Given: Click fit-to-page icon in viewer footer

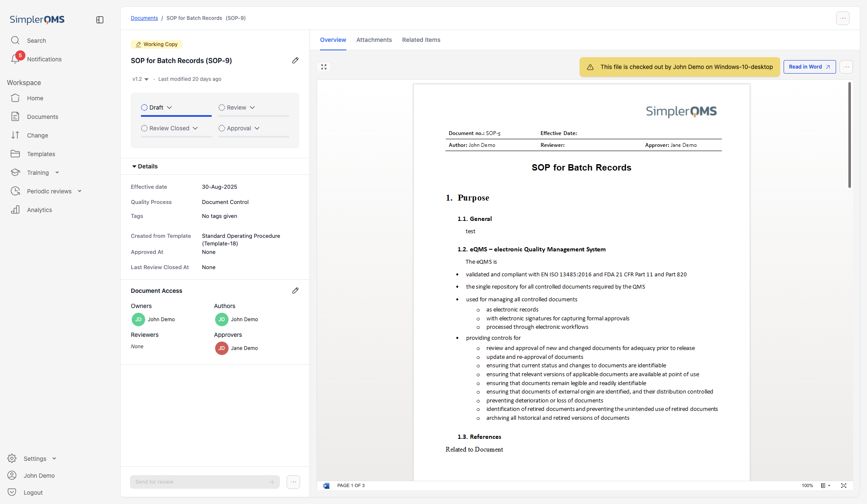Looking at the screenshot, I should pos(844,485).
